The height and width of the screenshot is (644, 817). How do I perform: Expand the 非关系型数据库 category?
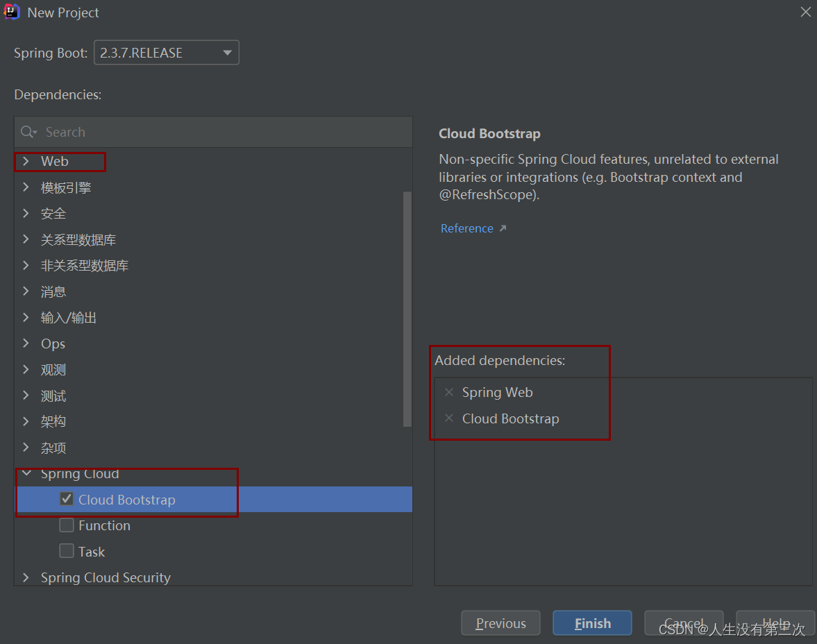point(26,265)
